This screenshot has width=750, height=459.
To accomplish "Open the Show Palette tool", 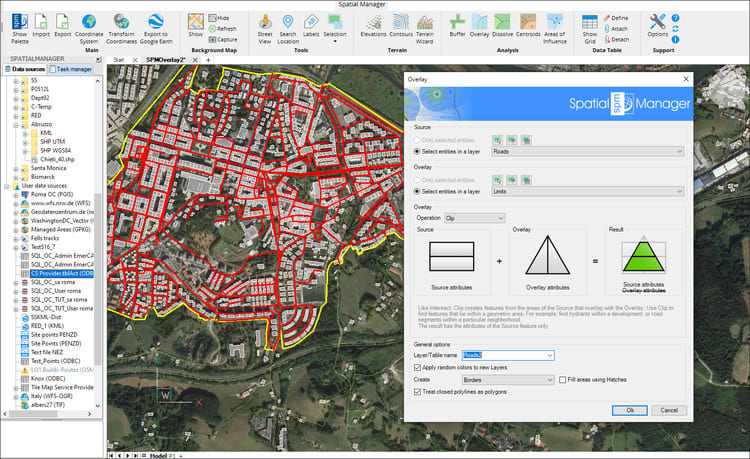I will 20,29.
